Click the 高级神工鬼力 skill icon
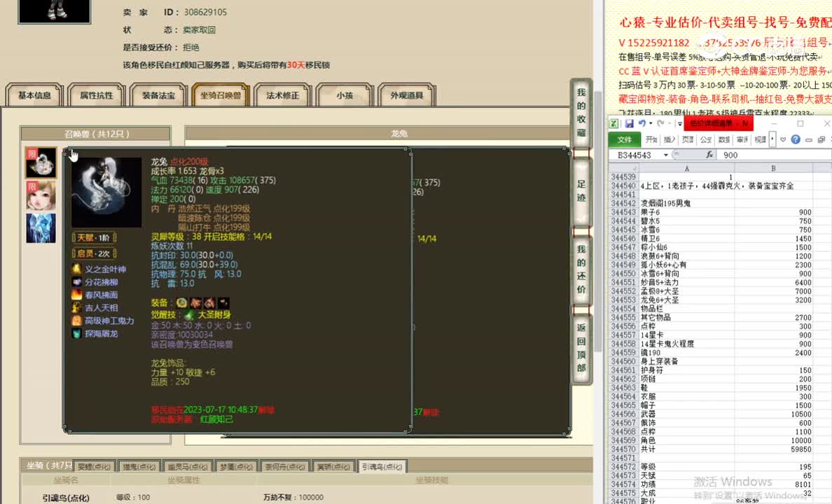 pyautogui.click(x=77, y=320)
